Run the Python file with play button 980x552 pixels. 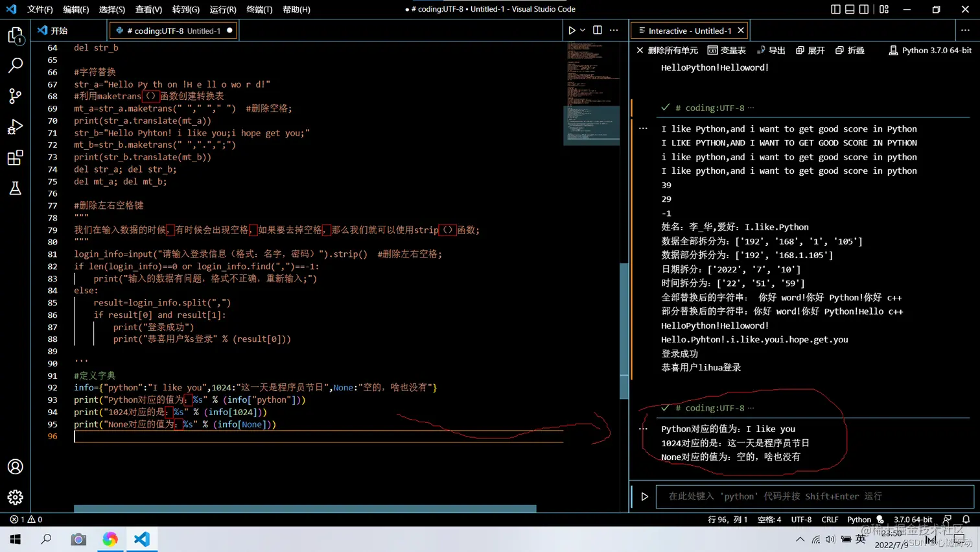(x=572, y=30)
